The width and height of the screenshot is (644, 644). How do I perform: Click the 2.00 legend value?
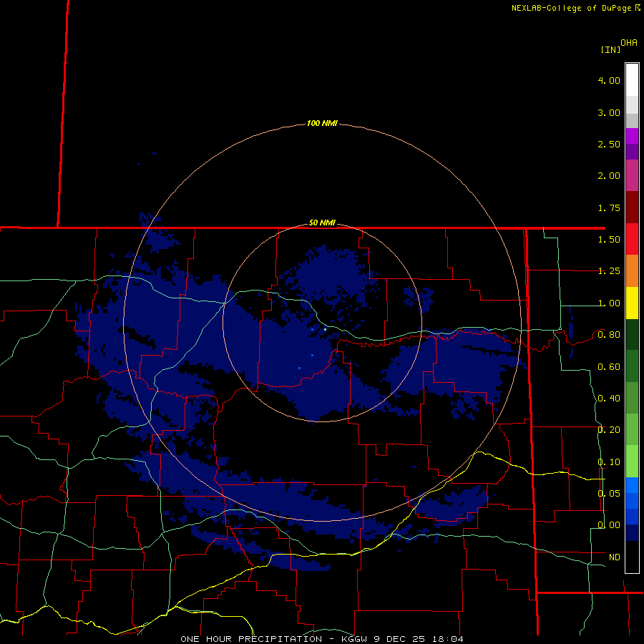click(x=609, y=176)
